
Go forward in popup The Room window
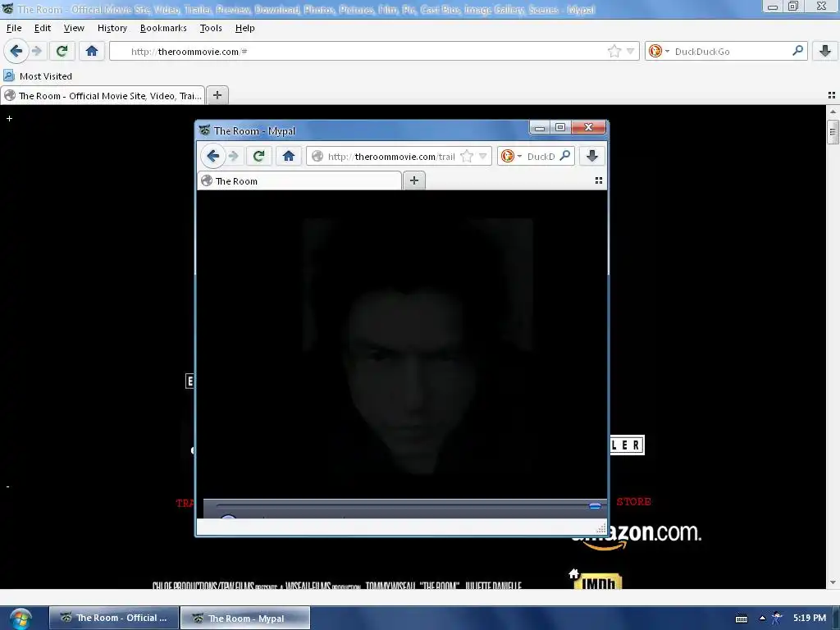point(233,156)
